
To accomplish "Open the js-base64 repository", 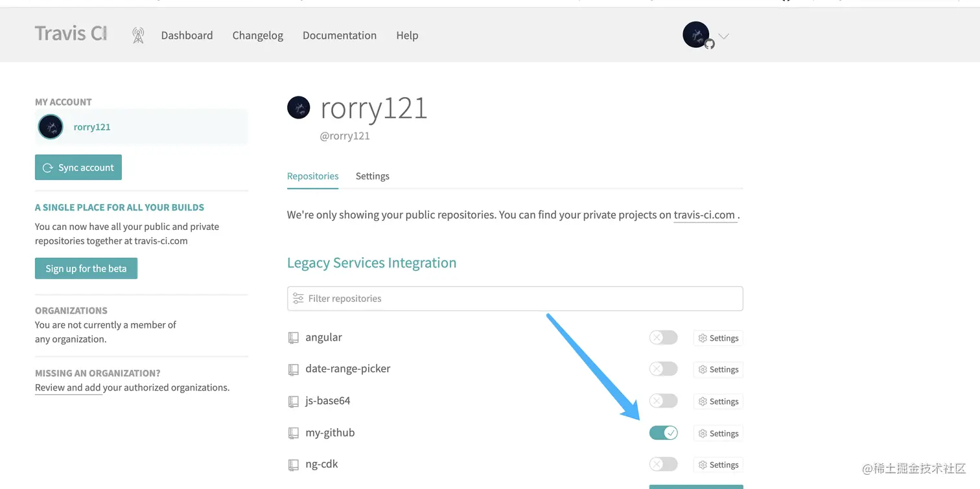I will (x=328, y=400).
